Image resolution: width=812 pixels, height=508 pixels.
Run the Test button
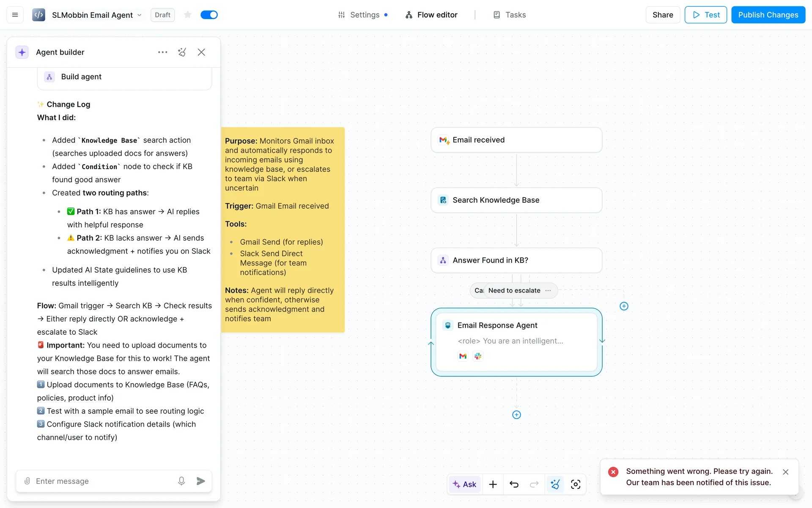[705, 15]
